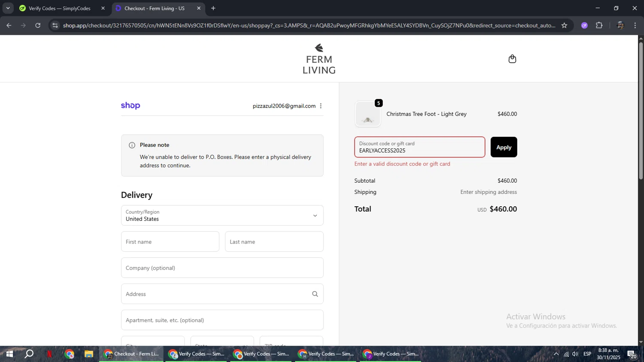Viewport: 644px width, 362px height.
Task: Open Windows taskbar search
Action: click(29, 354)
